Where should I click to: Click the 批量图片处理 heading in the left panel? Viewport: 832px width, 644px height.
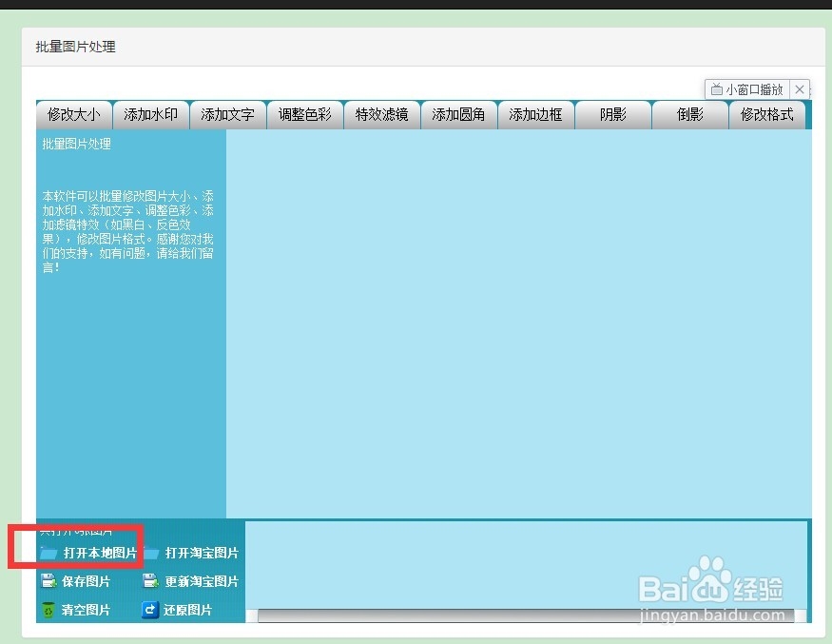pos(76,144)
